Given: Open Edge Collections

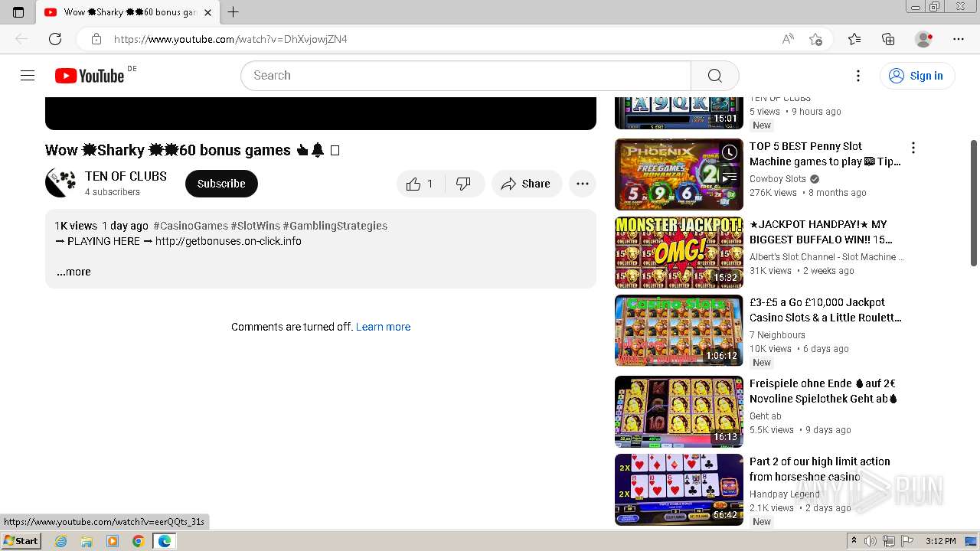Looking at the screenshot, I should tap(888, 39).
